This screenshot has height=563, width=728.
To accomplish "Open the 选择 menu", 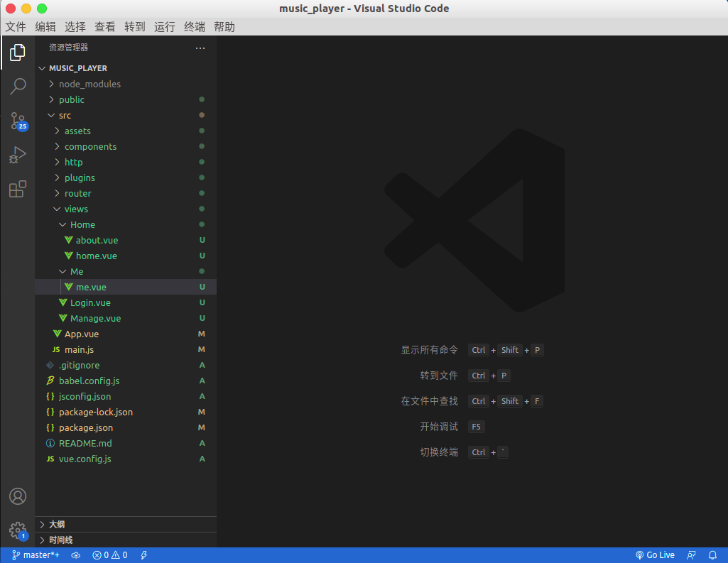I will [75, 27].
